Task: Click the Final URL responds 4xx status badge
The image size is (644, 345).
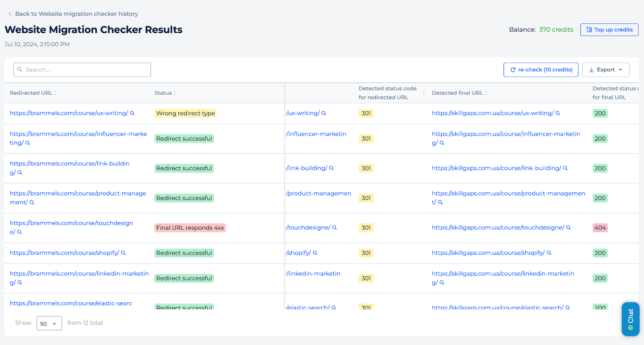Action: tap(190, 228)
